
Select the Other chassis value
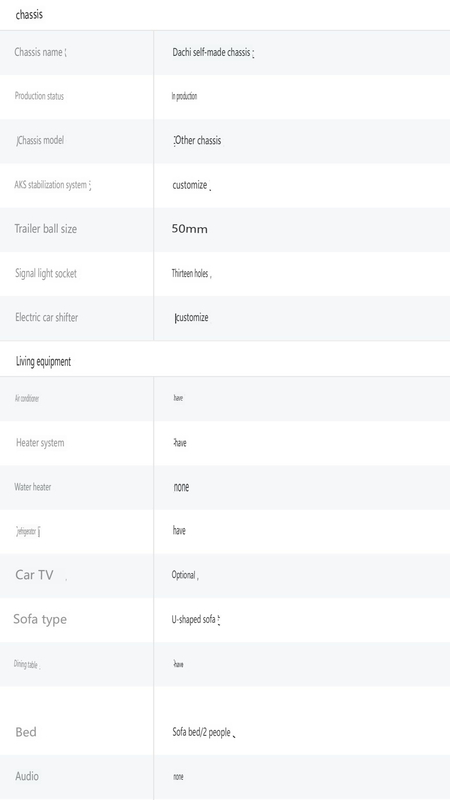point(198,140)
